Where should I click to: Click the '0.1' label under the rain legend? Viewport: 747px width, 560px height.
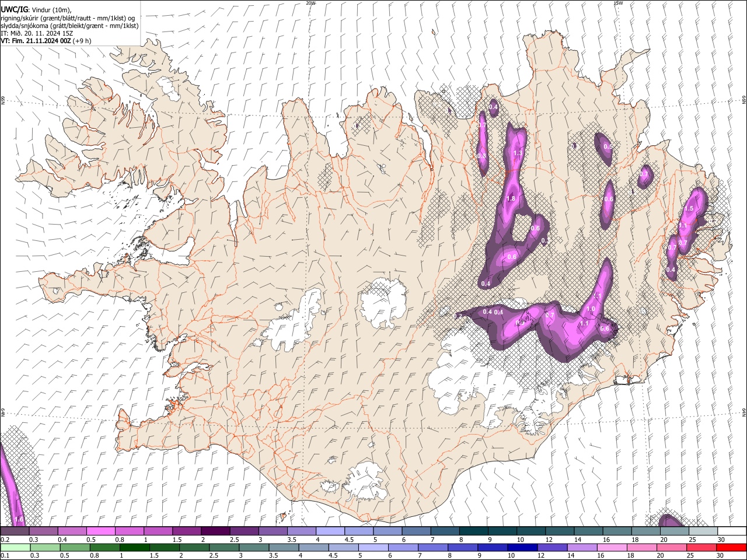point(5,556)
